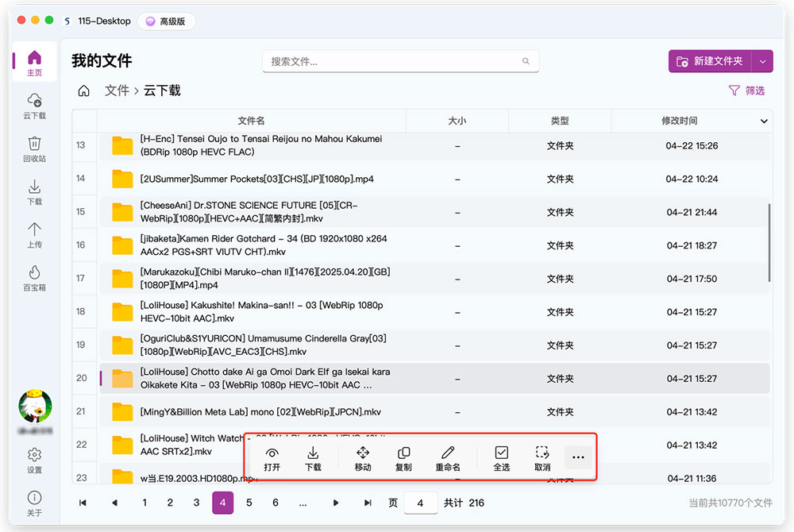The image size is (794, 532).
Task: Go to the 上传 upload section
Action: pyautogui.click(x=34, y=235)
